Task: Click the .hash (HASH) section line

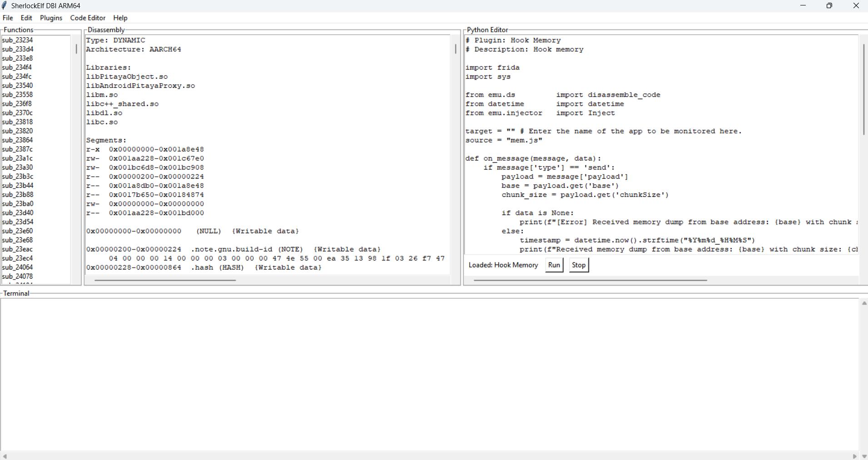Action: click(x=204, y=267)
